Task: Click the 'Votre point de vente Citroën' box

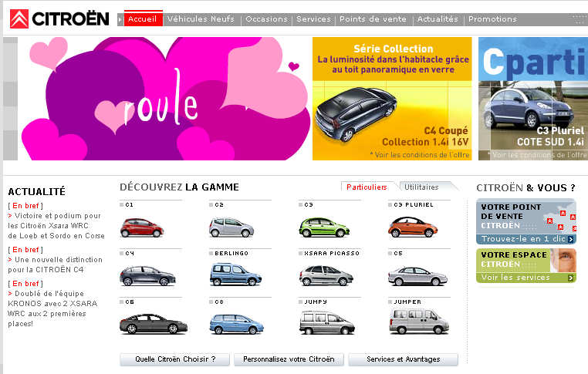Action: 526,221
